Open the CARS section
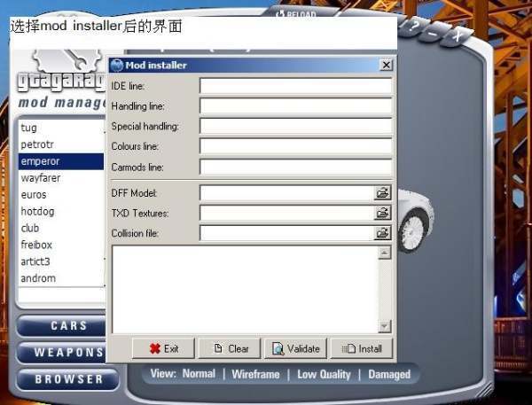This screenshot has height=405, width=532. tap(62, 325)
